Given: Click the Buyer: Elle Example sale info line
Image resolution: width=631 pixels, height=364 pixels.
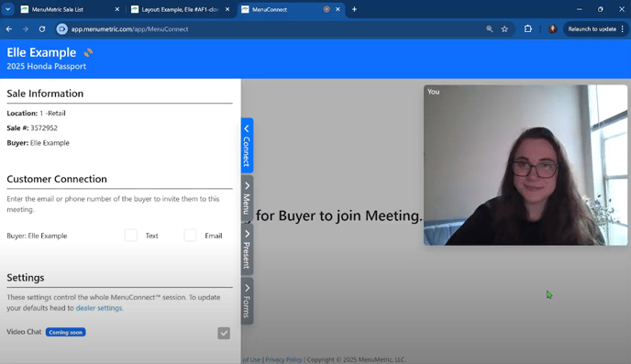Looking at the screenshot, I should click(x=39, y=143).
